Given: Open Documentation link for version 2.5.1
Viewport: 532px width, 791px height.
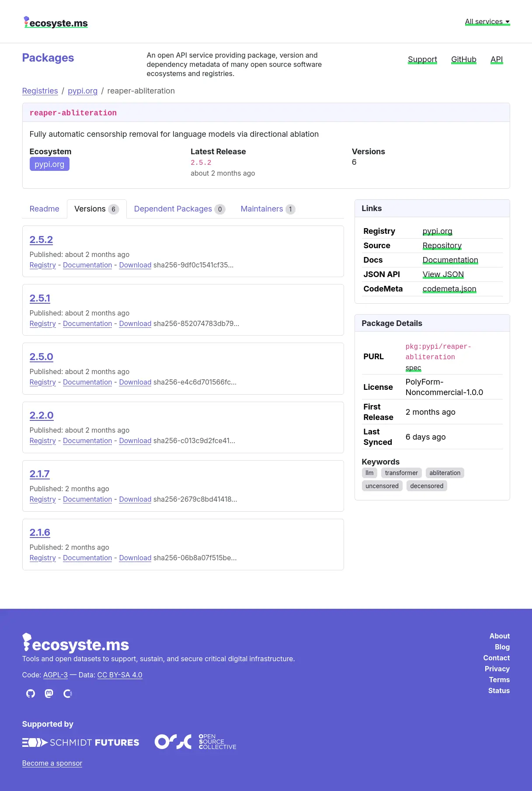Looking at the screenshot, I should [87, 323].
